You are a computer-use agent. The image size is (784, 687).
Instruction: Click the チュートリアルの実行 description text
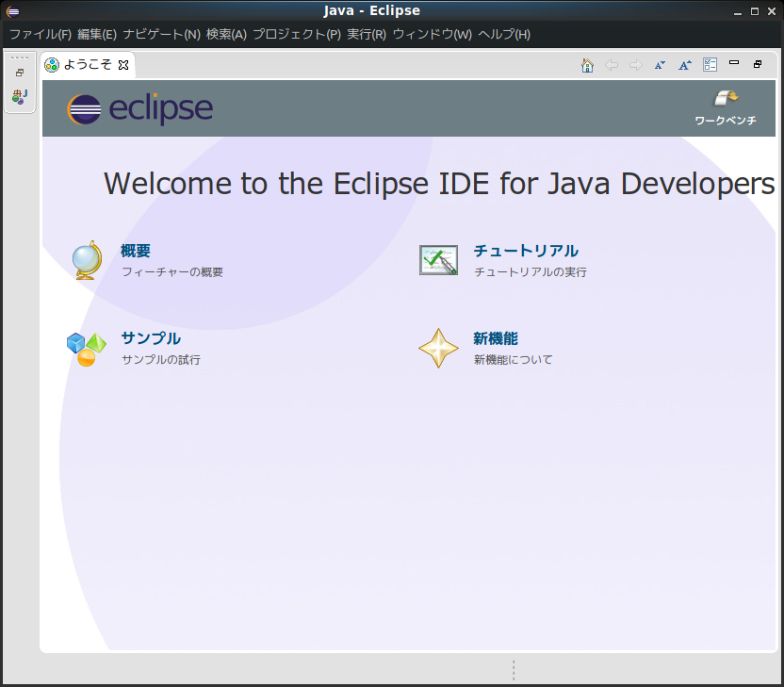click(531, 272)
